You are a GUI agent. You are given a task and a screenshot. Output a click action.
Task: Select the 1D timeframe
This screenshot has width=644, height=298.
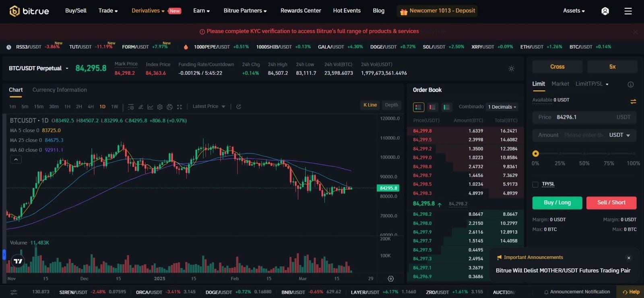coord(102,107)
